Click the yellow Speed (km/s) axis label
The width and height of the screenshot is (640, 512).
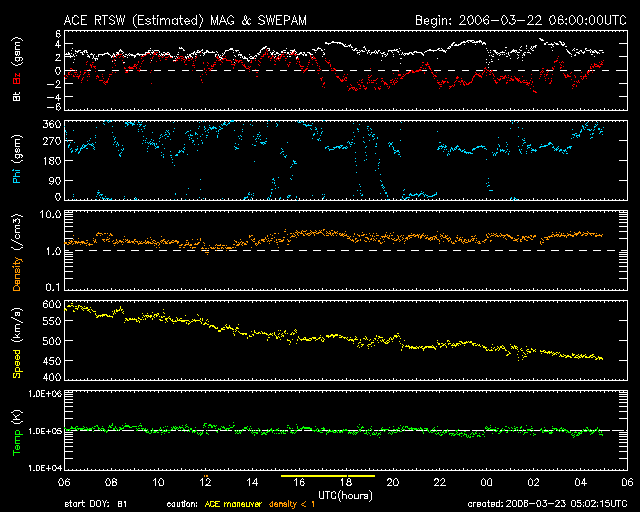[17, 342]
